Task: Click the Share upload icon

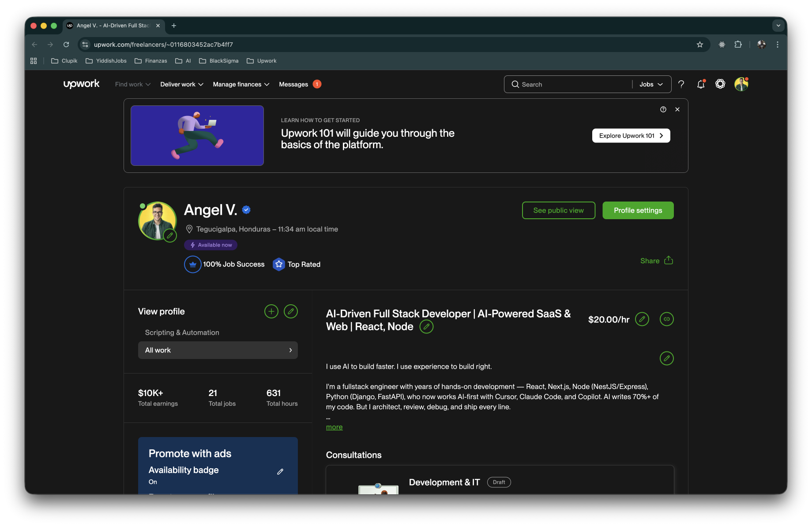Action: point(669,260)
